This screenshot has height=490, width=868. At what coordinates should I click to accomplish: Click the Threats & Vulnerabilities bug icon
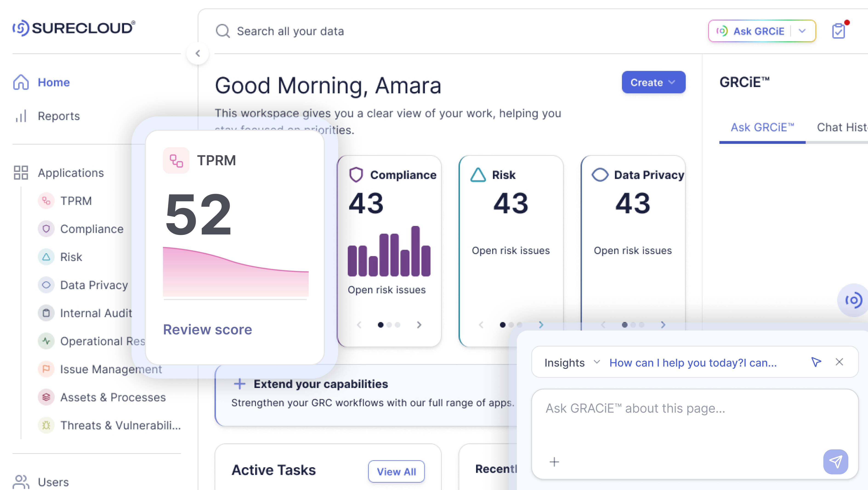(46, 425)
